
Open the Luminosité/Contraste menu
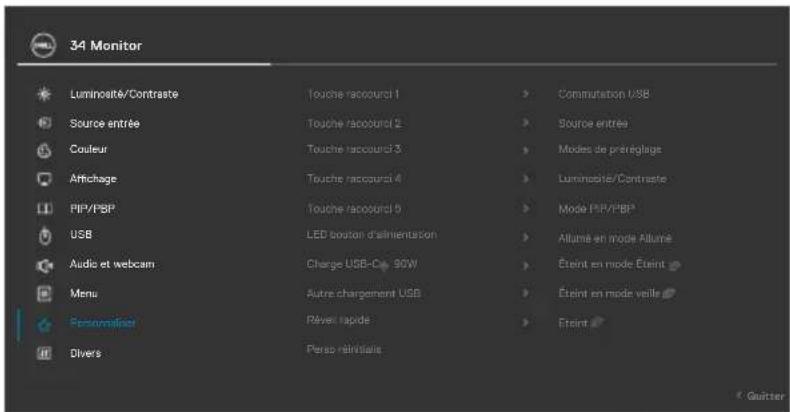point(124,94)
